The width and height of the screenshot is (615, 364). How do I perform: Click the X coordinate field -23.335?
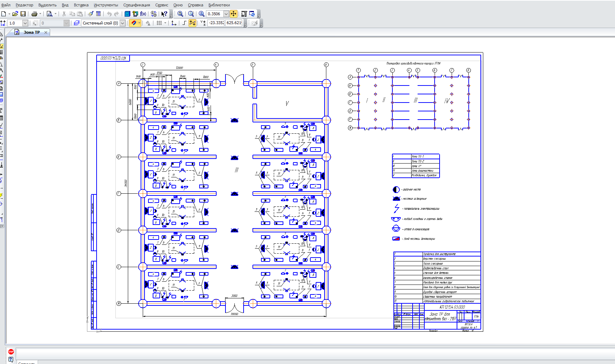[x=216, y=23]
